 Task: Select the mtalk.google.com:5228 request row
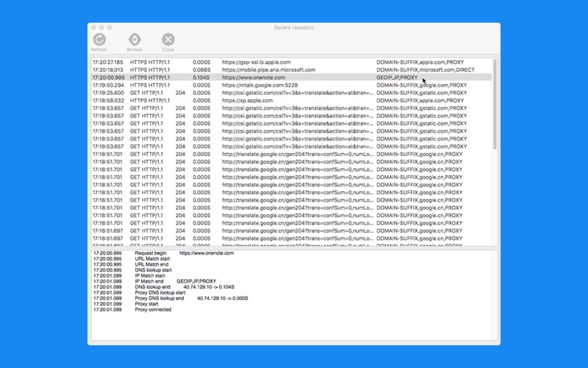292,85
